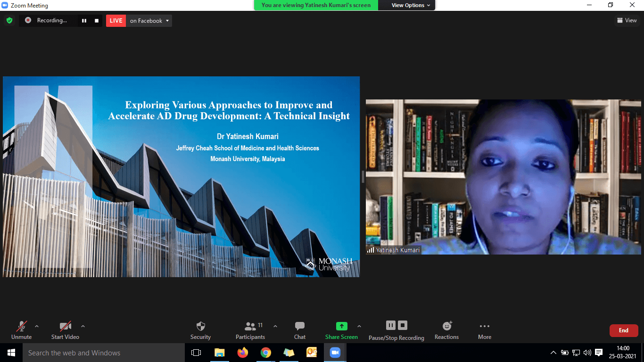Screen dimensions: 644x362
Task: Open Task View on the taskbar
Action: [x=196, y=353]
